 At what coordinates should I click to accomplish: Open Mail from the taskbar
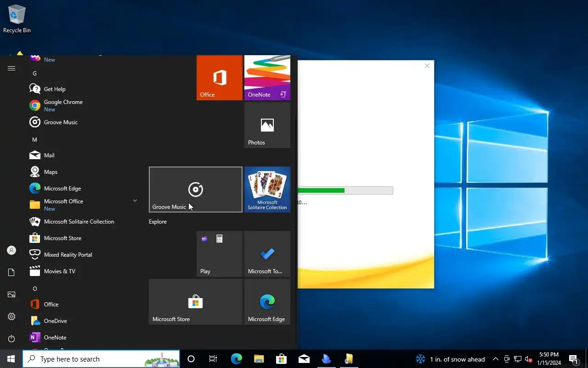pos(304,359)
